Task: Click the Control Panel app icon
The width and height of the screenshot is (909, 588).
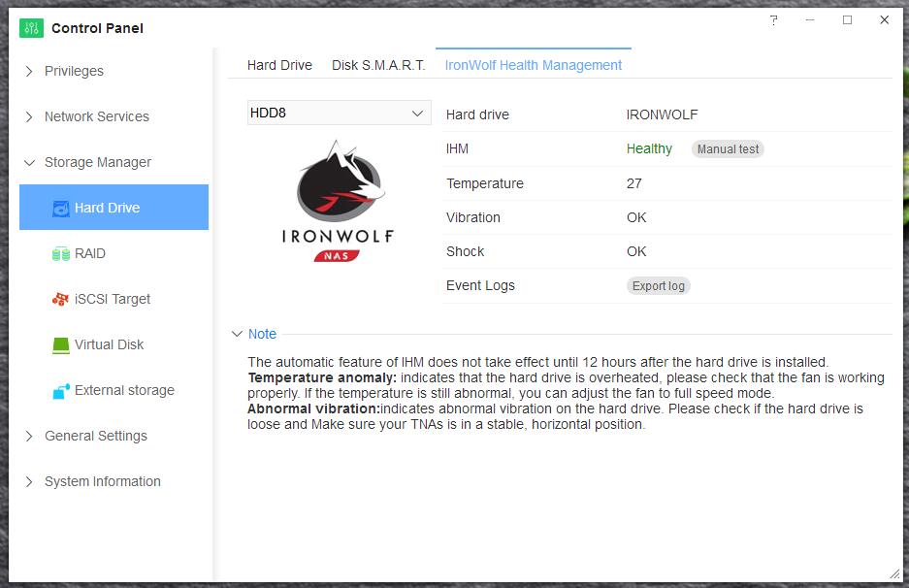Action: [x=32, y=28]
